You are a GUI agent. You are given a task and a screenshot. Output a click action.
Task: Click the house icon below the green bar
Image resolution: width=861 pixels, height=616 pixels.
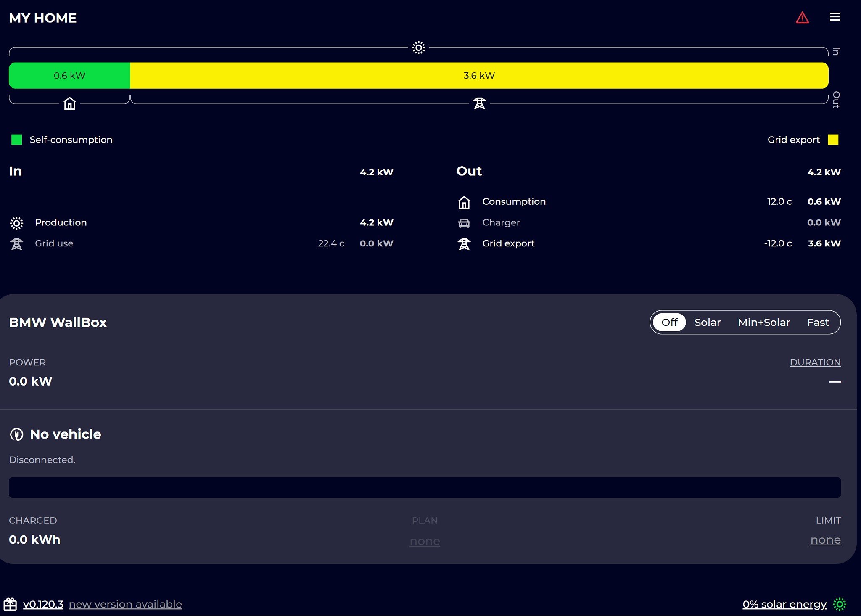coord(69,103)
